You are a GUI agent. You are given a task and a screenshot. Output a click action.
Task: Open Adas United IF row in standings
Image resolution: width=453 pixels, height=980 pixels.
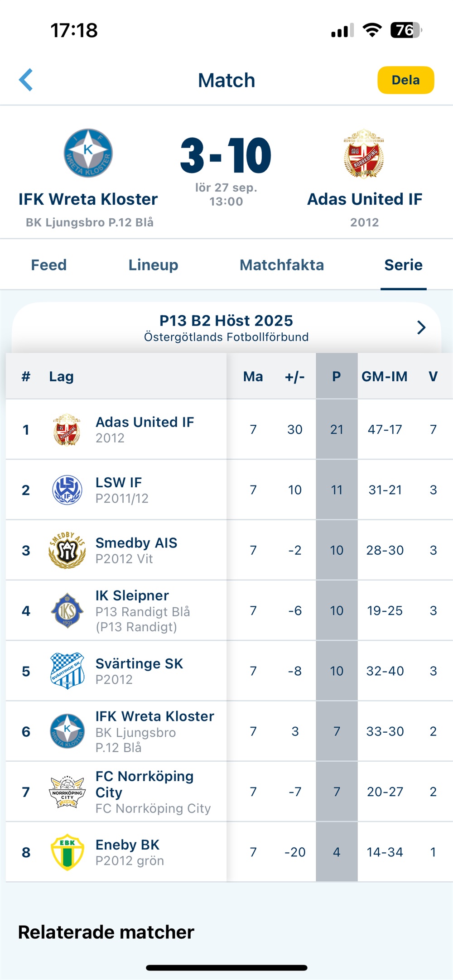pyautogui.click(x=145, y=429)
